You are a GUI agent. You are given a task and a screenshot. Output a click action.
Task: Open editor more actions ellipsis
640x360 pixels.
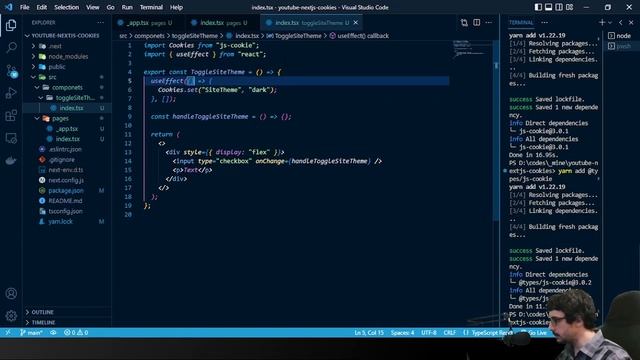coord(489,22)
